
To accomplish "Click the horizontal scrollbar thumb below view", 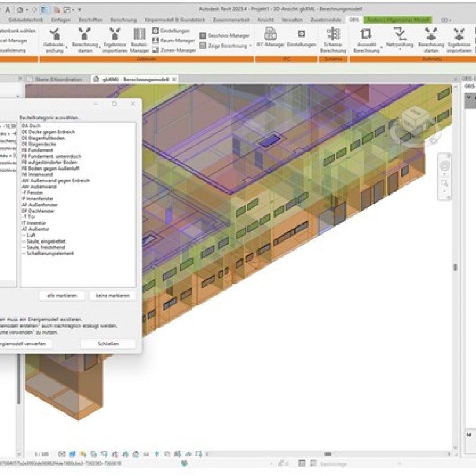I will point(328,454).
